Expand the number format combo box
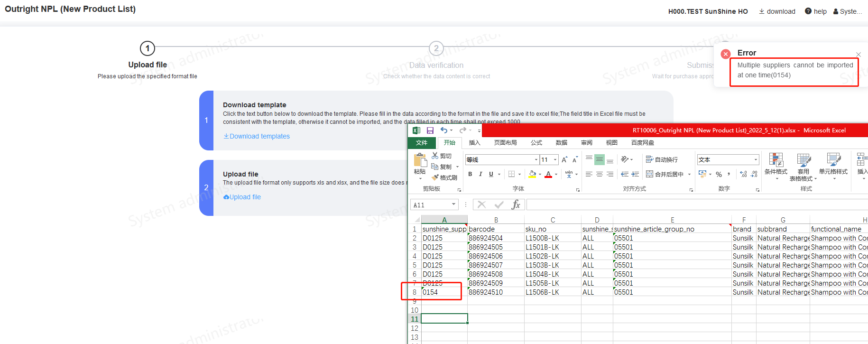 [756, 160]
